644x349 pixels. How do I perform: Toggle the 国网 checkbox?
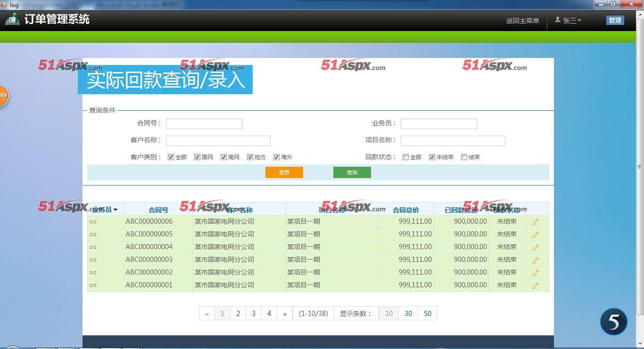click(x=198, y=157)
